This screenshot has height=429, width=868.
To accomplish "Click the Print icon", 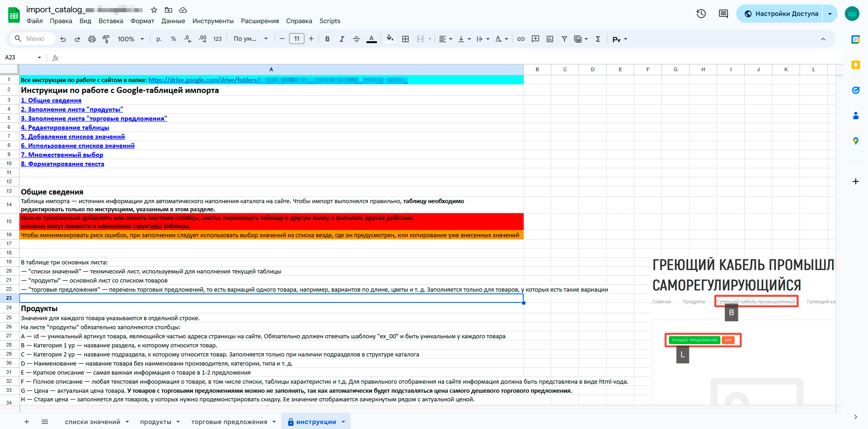I will (x=92, y=39).
